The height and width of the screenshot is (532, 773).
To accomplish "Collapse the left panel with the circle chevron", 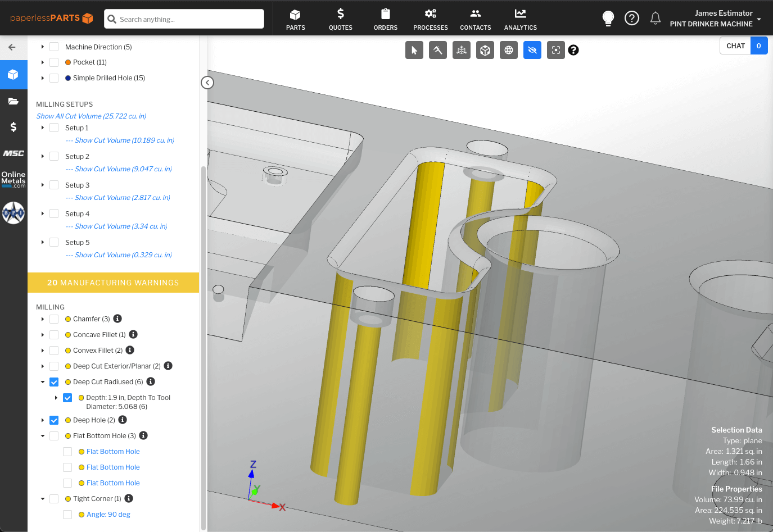I will coord(207,83).
